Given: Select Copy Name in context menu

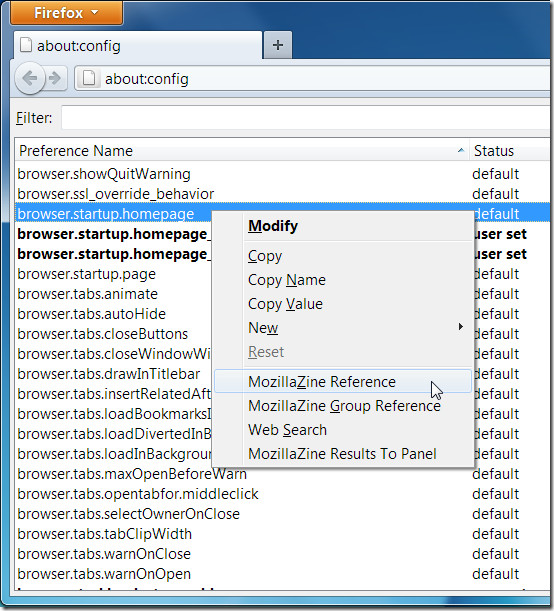Looking at the screenshot, I should [287, 280].
